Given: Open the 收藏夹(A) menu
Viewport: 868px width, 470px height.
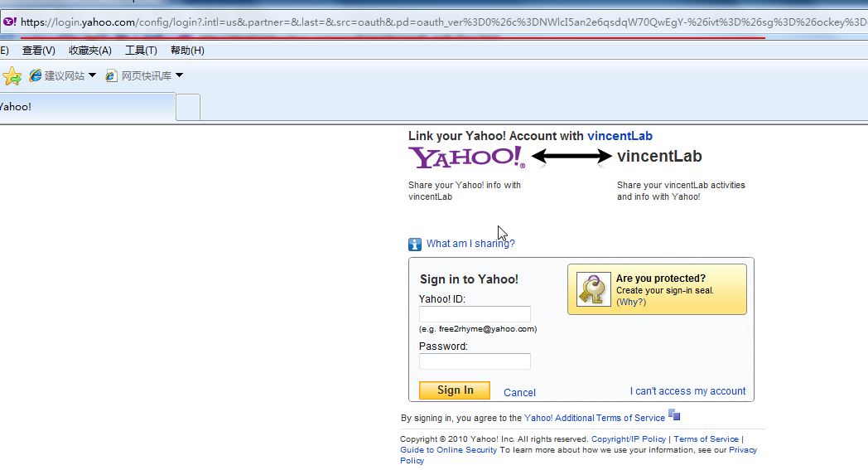Looking at the screenshot, I should 89,51.
